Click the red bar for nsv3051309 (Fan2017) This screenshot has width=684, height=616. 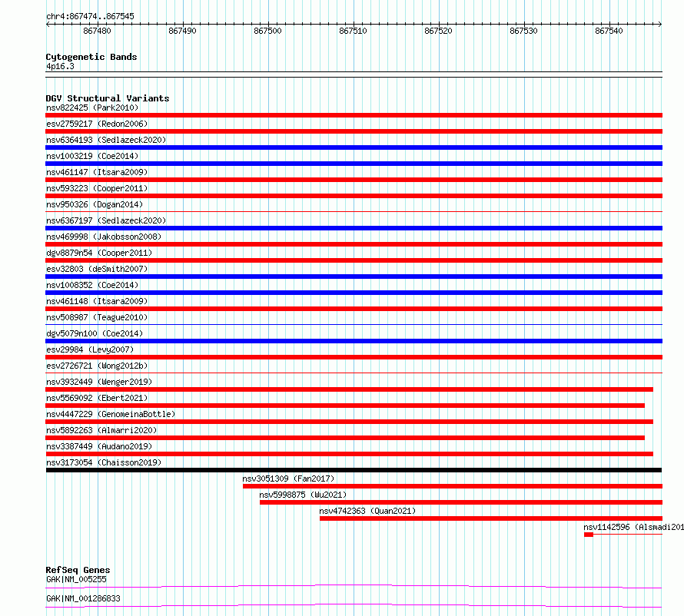[x=453, y=486]
